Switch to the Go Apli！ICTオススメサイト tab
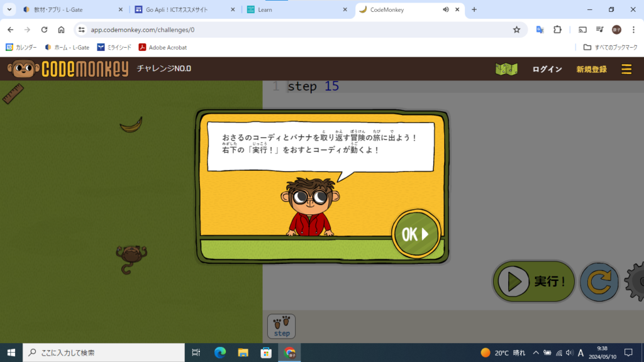The width and height of the screenshot is (644, 362). pos(186,9)
